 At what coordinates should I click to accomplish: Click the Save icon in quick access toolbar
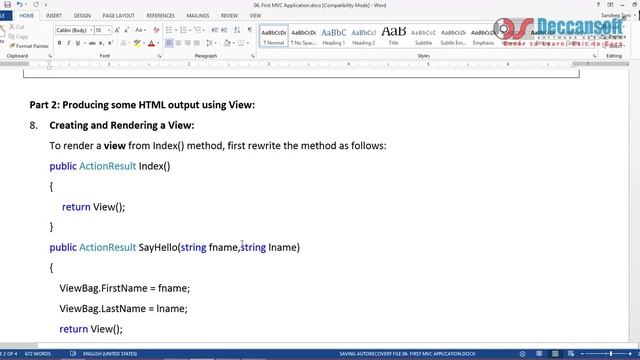coord(7,5)
